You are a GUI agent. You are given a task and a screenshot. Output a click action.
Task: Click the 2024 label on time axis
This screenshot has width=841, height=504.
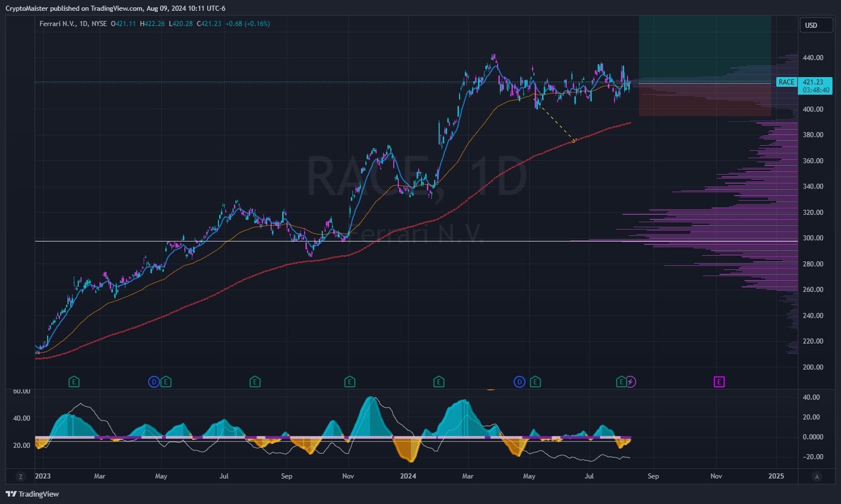(408, 476)
